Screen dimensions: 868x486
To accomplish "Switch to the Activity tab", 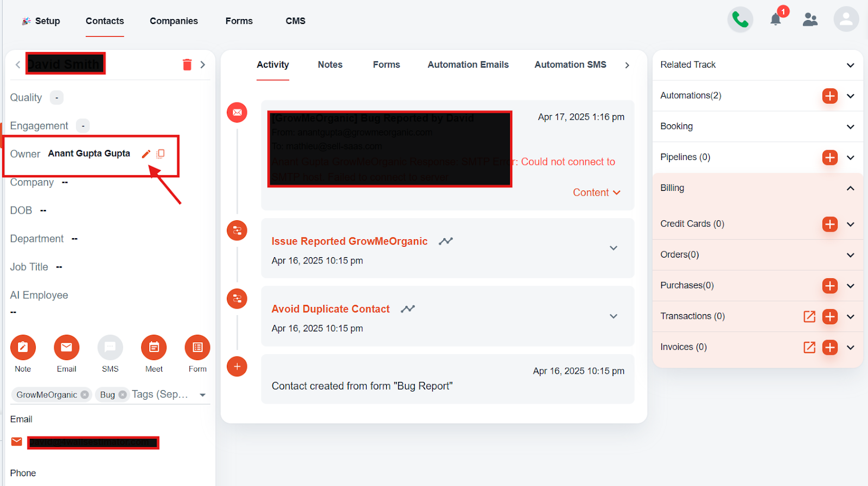I will click(273, 65).
